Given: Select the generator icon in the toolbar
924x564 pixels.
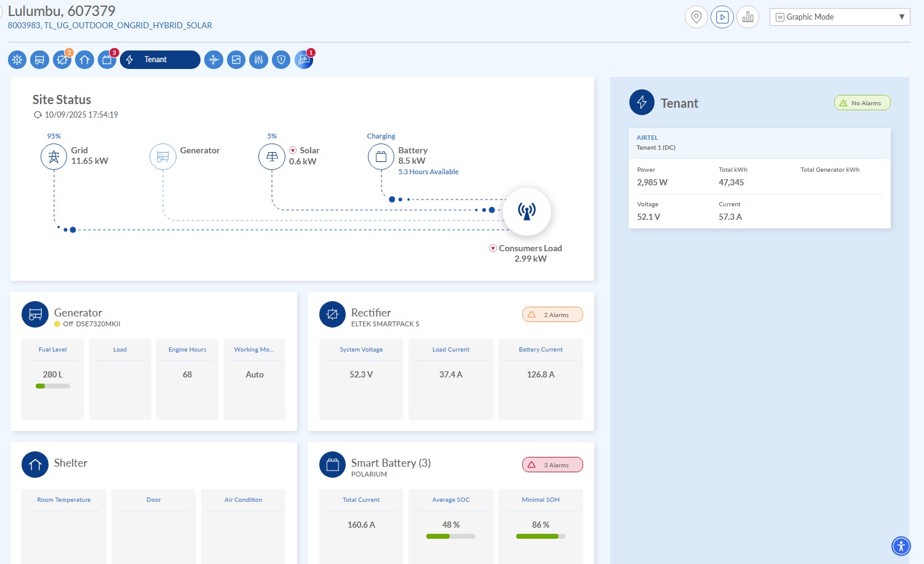Looking at the screenshot, I should (40, 60).
